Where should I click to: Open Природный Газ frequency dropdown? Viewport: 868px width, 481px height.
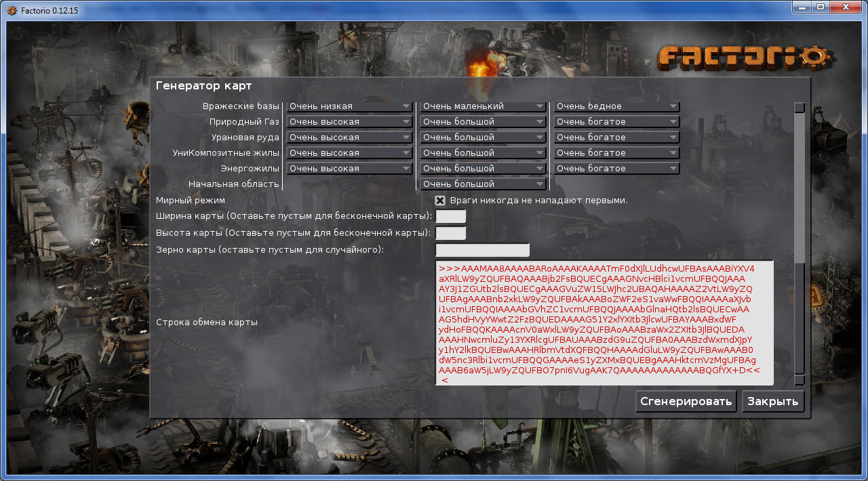pos(349,122)
